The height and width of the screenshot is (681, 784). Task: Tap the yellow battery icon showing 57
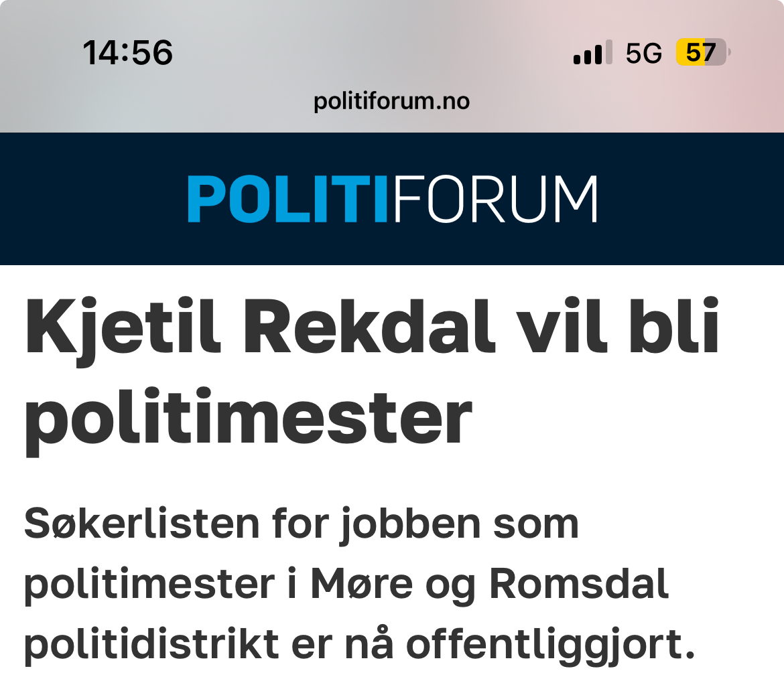coord(702,52)
